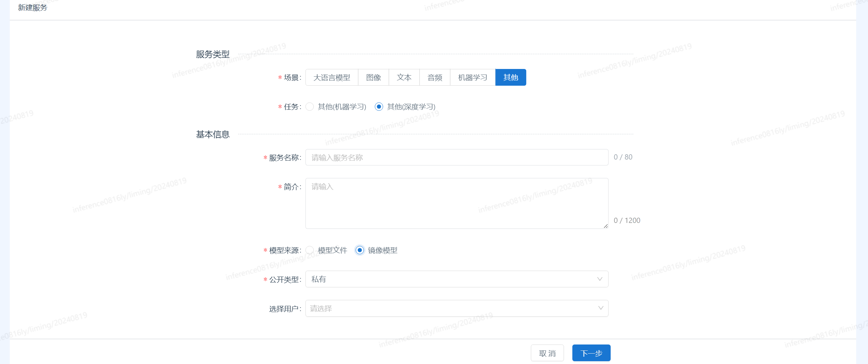Click the 服务名称 input field
Viewport: 868px width, 364px height.
[x=456, y=157]
